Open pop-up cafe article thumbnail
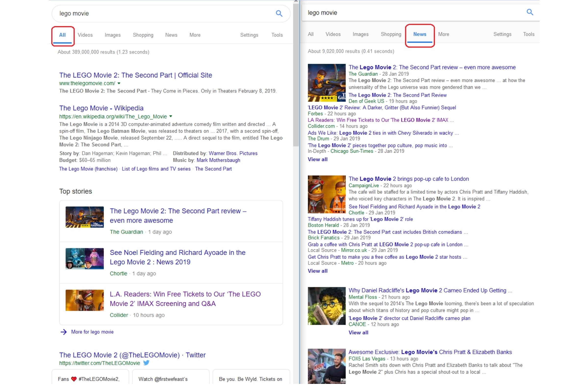 [327, 194]
